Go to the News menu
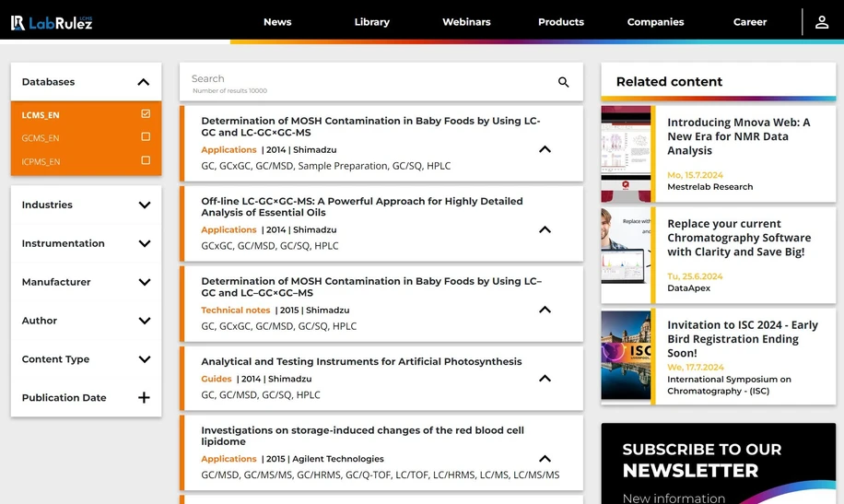844x504 pixels. pos(277,22)
